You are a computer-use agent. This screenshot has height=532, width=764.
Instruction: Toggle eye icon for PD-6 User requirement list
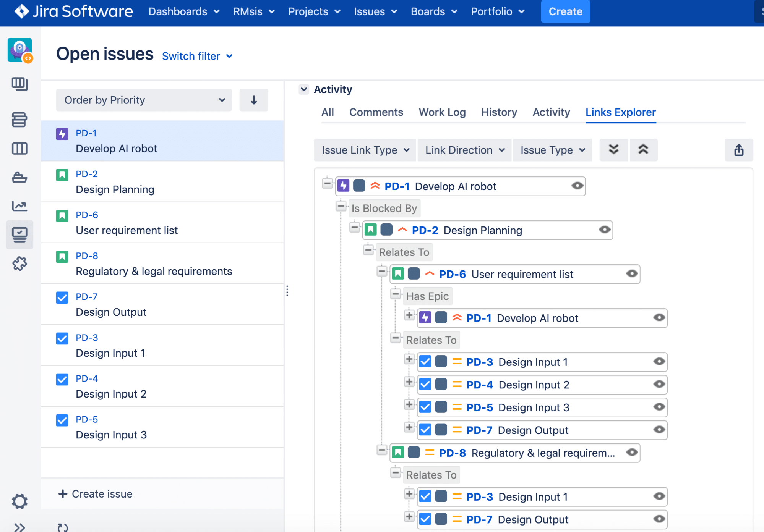[x=632, y=274]
